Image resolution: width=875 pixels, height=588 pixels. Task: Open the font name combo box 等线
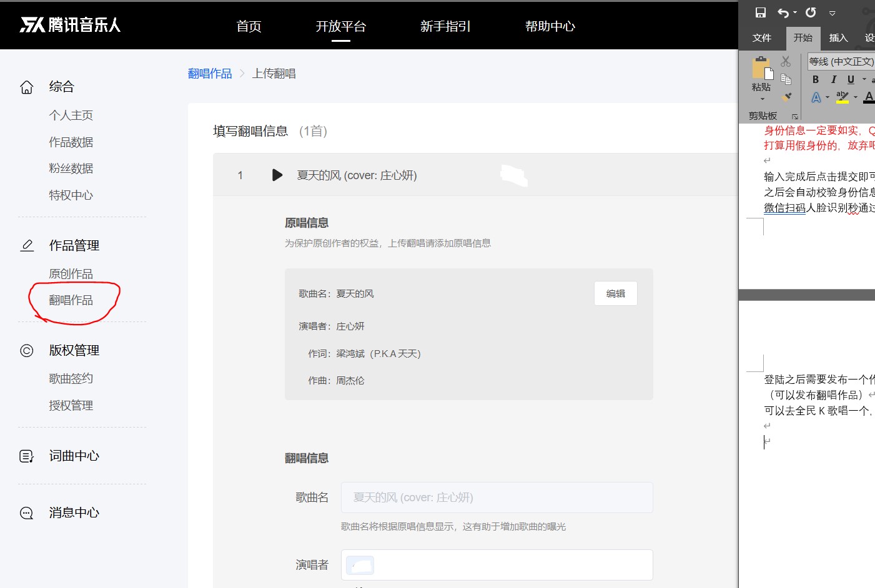[841, 61]
